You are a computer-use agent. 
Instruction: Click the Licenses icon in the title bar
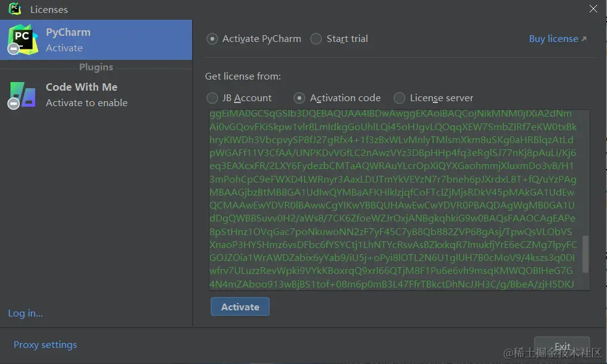[x=14, y=9]
